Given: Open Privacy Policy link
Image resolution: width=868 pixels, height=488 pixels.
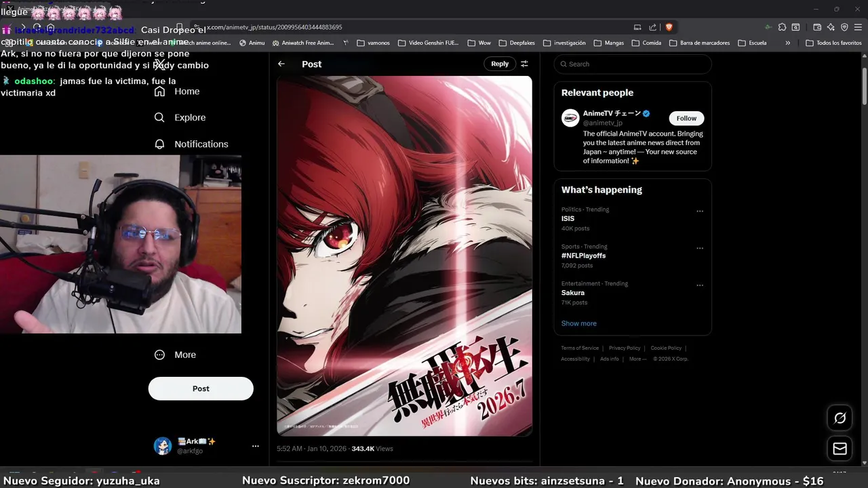Looking at the screenshot, I should (x=625, y=348).
